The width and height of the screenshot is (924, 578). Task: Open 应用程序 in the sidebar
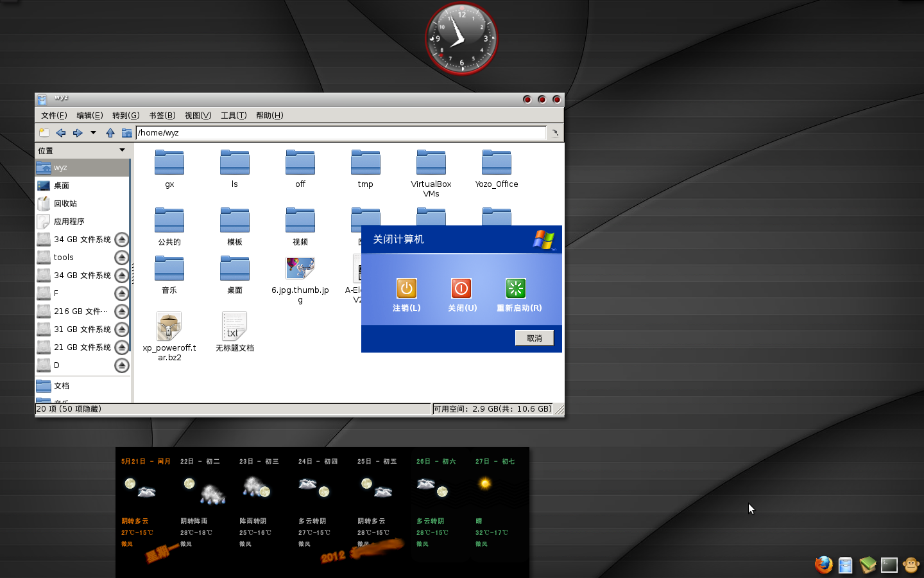click(83, 222)
